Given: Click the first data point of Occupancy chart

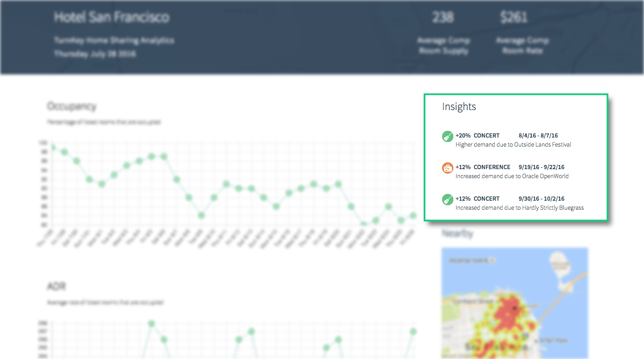Looking at the screenshot, I should coord(53,147).
